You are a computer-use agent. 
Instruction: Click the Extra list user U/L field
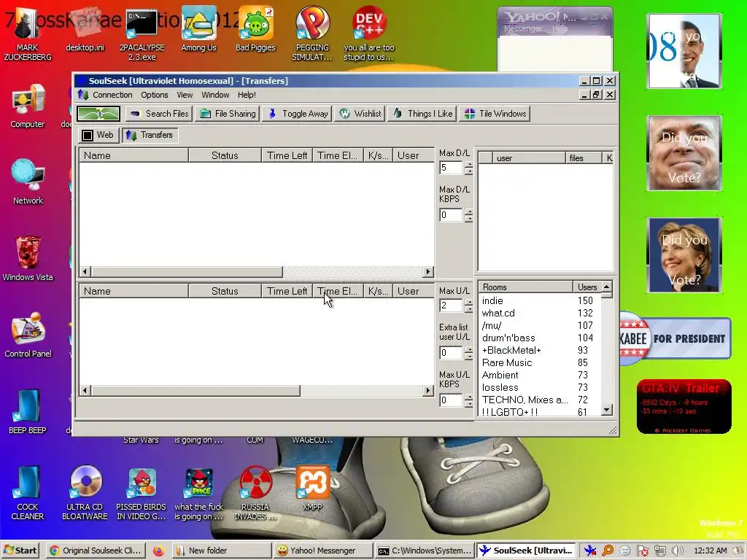coord(451,353)
